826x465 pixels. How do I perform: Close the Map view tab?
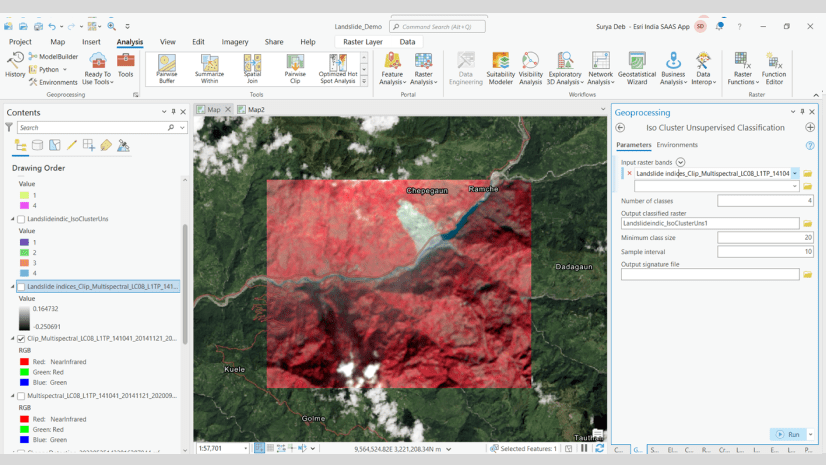(x=228, y=110)
